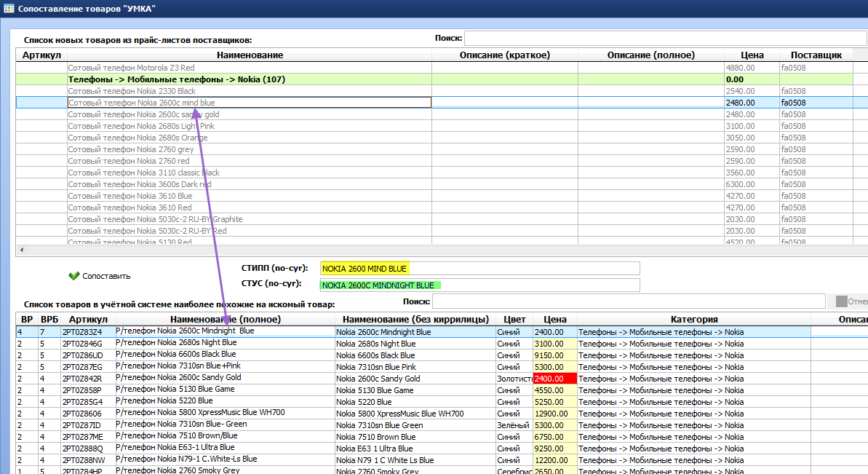
Task: Click the price cell 9150.00
Action: (554, 355)
